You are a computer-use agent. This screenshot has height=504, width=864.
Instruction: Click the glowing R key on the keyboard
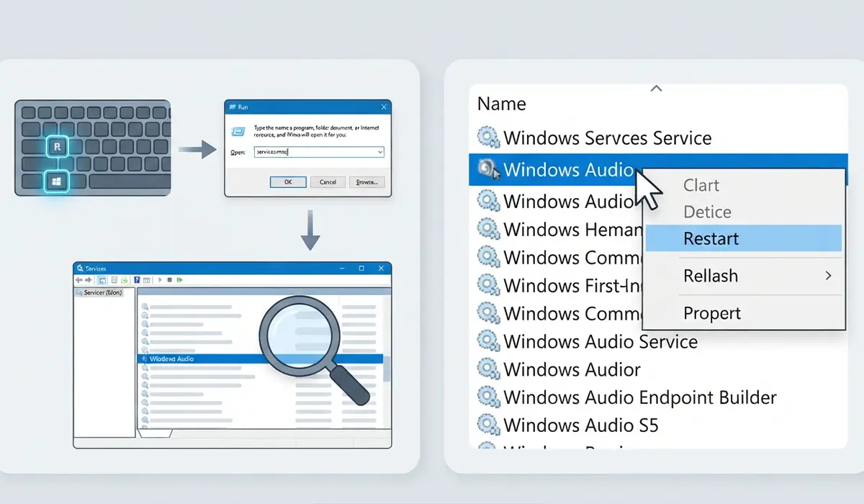(57, 148)
